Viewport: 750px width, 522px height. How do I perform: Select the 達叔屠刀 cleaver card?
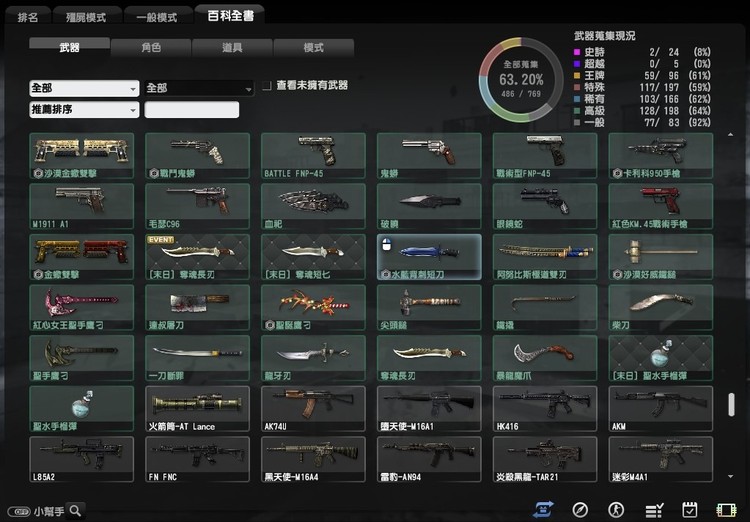[198, 308]
